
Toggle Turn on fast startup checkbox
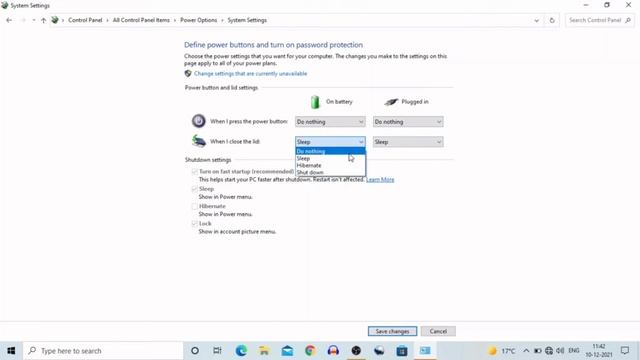(x=195, y=172)
